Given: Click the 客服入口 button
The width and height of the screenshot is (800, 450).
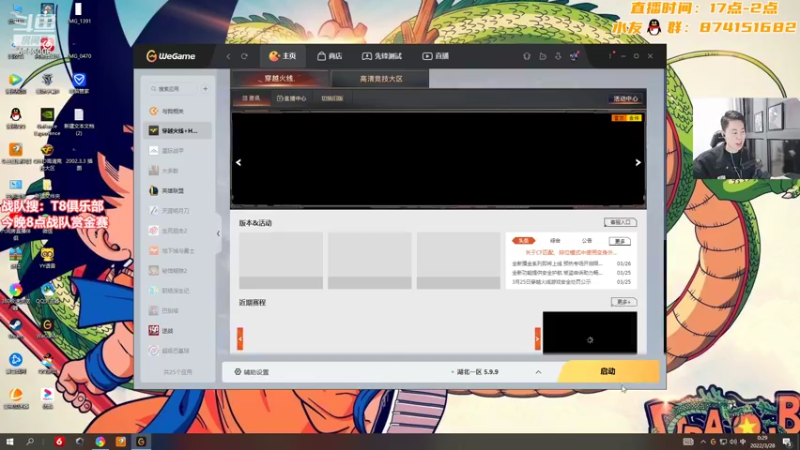Looking at the screenshot, I should click(620, 222).
